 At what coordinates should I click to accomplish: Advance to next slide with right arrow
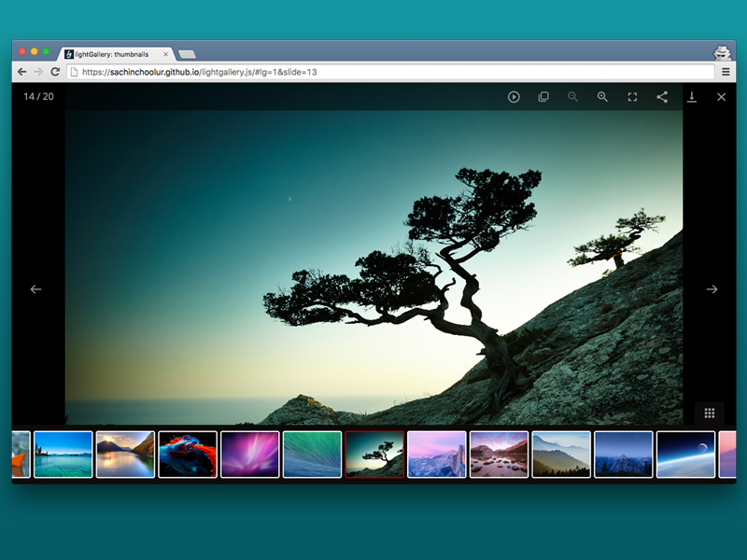pos(712,289)
